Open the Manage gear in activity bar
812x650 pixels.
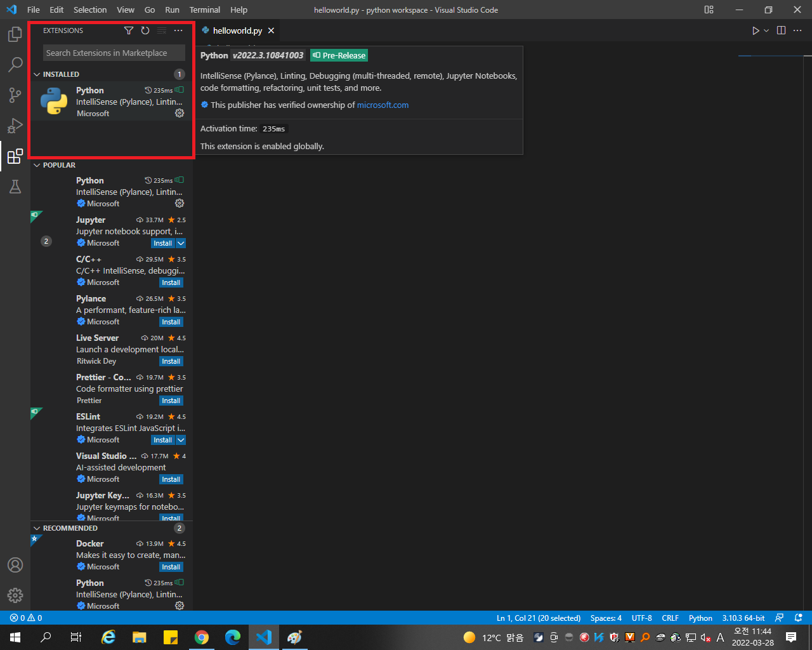click(15, 595)
